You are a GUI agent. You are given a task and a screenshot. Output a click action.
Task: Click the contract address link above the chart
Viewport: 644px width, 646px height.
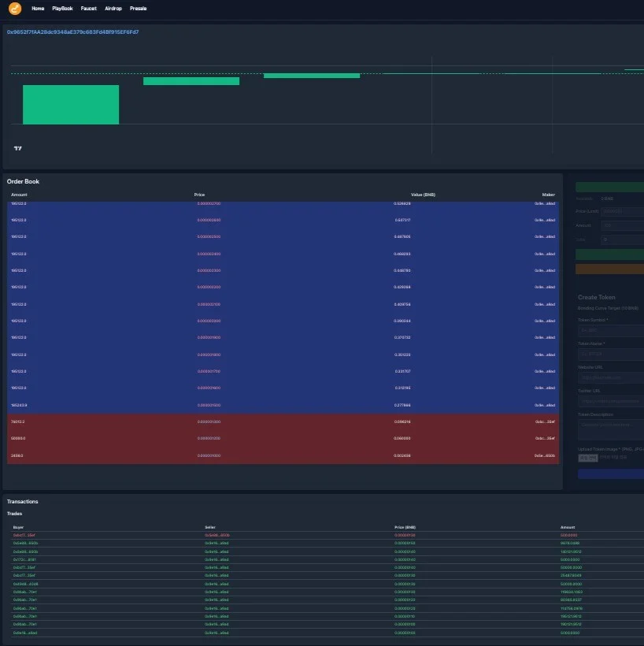coord(73,32)
